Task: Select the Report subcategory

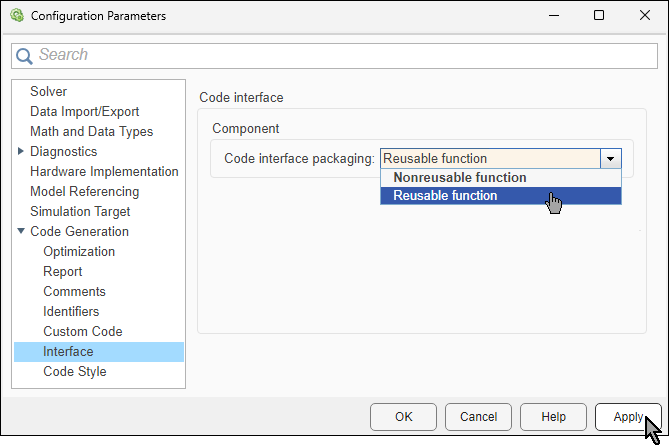Action: tap(62, 271)
